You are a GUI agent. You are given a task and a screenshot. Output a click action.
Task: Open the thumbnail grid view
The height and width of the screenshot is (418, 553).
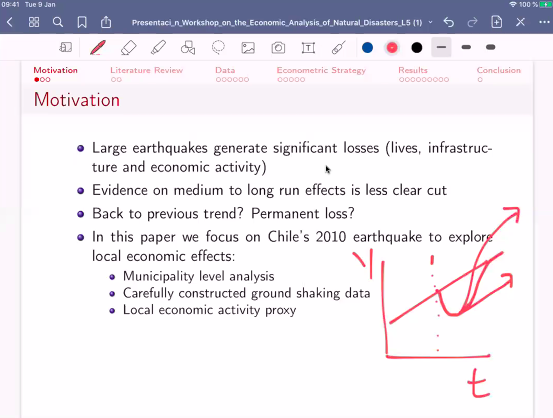pos(34,22)
